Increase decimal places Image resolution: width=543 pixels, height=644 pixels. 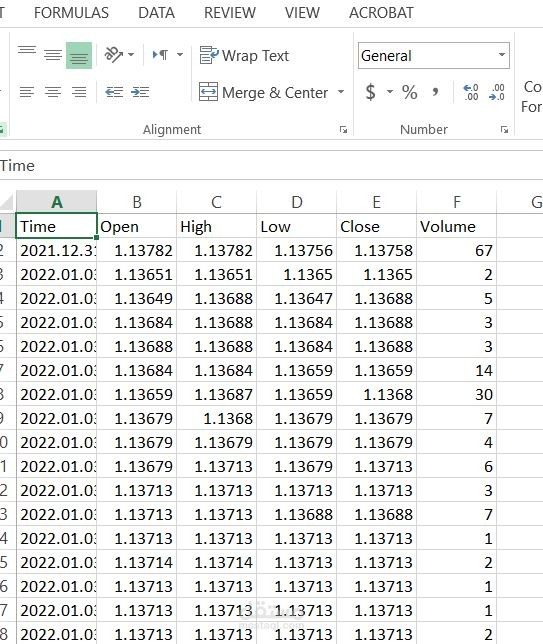click(x=471, y=92)
